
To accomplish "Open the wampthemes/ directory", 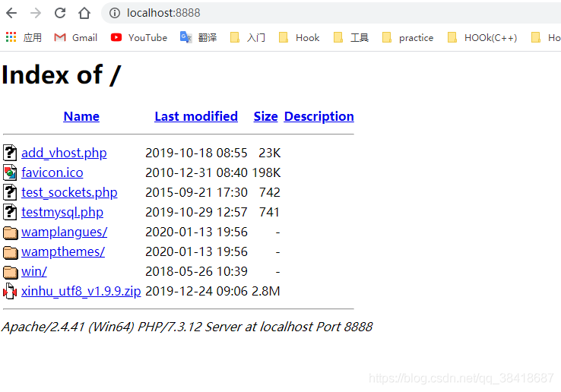I will [x=63, y=251].
